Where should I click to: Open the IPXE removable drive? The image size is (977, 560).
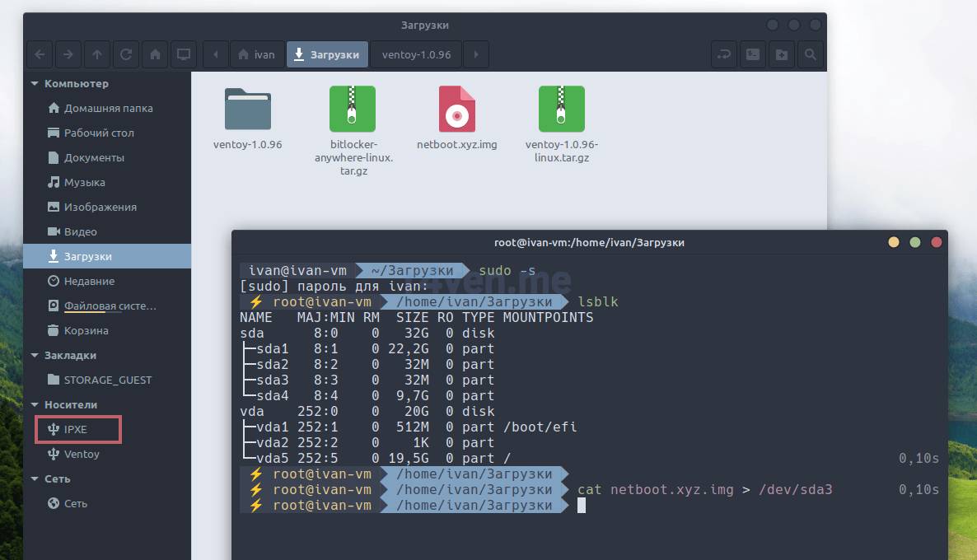point(76,429)
